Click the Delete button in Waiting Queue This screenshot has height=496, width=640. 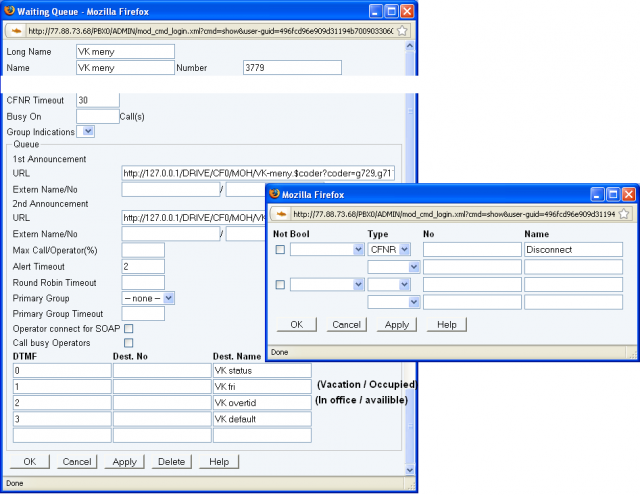click(171, 462)
